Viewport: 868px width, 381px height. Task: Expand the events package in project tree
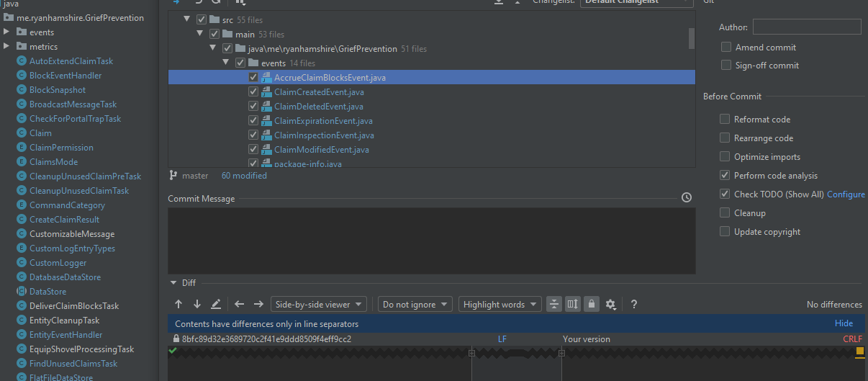coord(6,32)
